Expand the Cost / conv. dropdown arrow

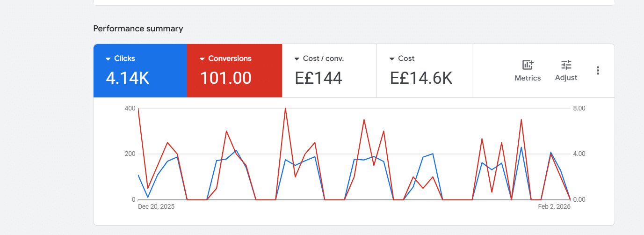tap(297, 59)
